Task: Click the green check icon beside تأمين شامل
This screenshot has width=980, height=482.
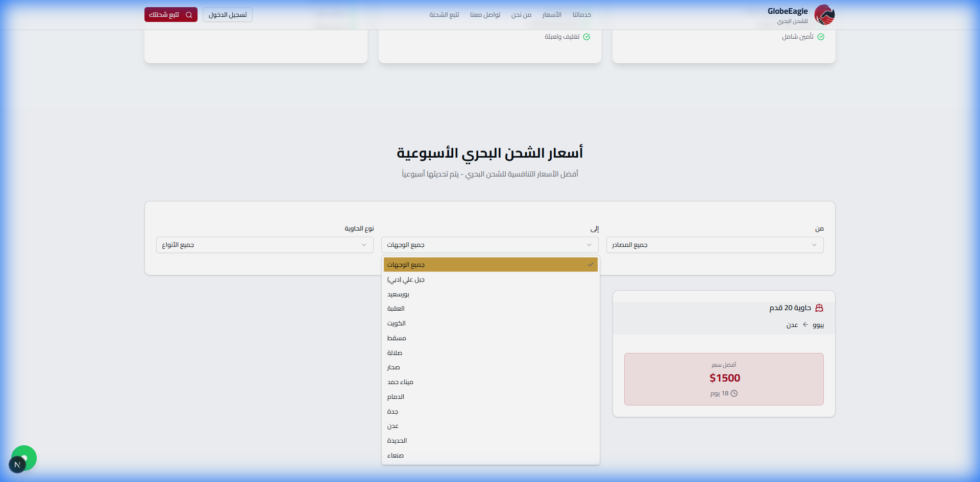Action: click(821, 36)
